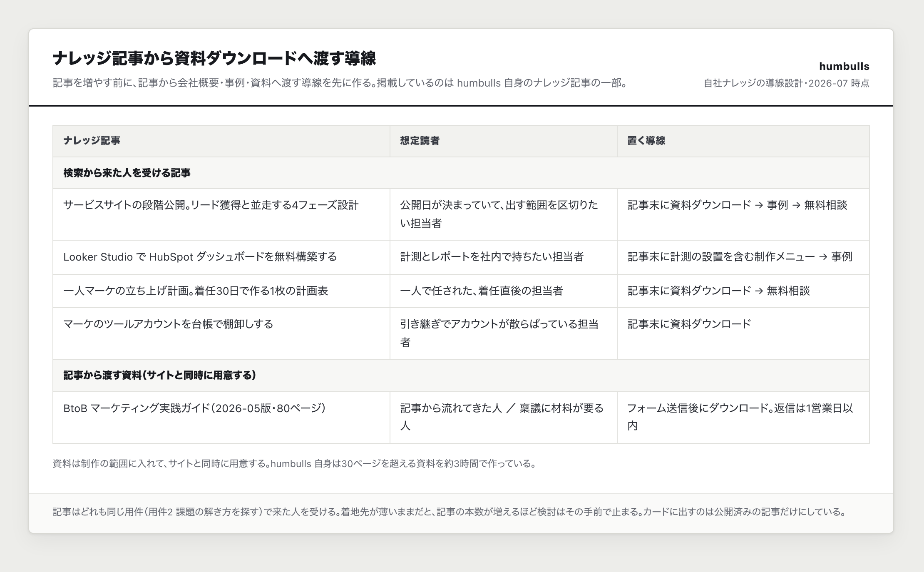Select the article サービスサイトの段階公開 cell

coord(221,214)
